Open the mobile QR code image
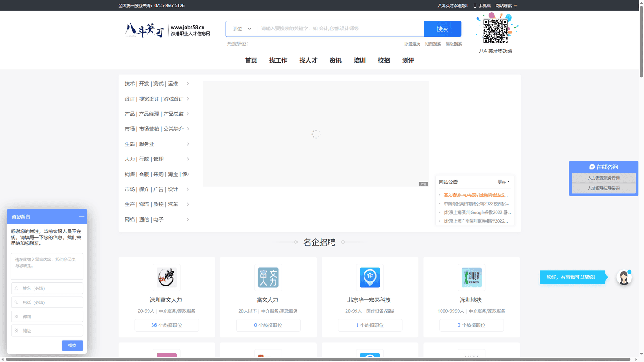The width and height of the screenshot is (644, 362). pos(496,30)
